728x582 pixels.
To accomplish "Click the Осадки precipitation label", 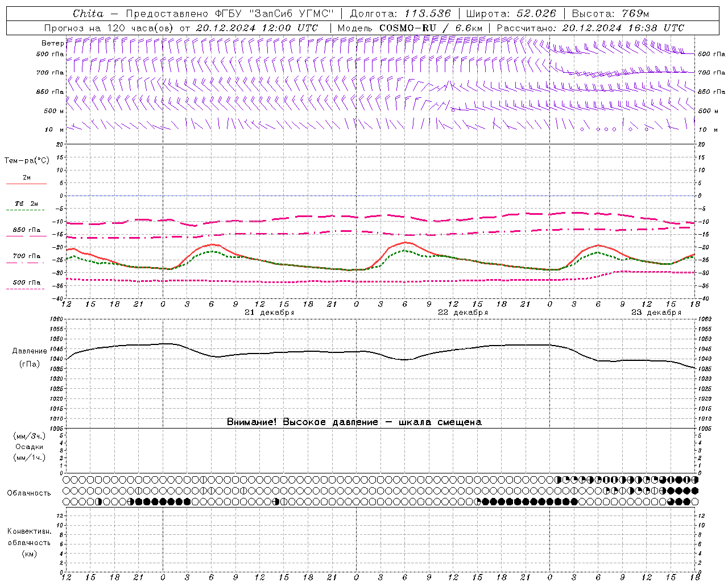I will click(30, 447).
